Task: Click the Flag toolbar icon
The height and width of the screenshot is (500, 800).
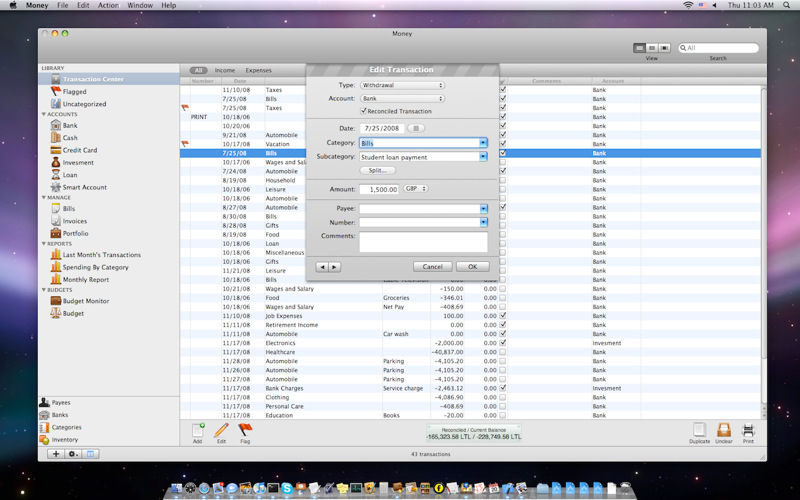Action: click(245, 433)
